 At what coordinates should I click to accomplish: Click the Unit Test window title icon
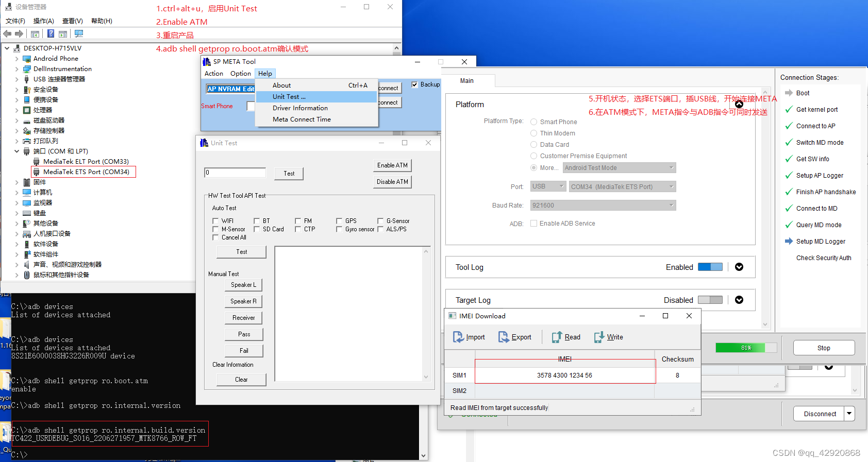pos(204,143)
